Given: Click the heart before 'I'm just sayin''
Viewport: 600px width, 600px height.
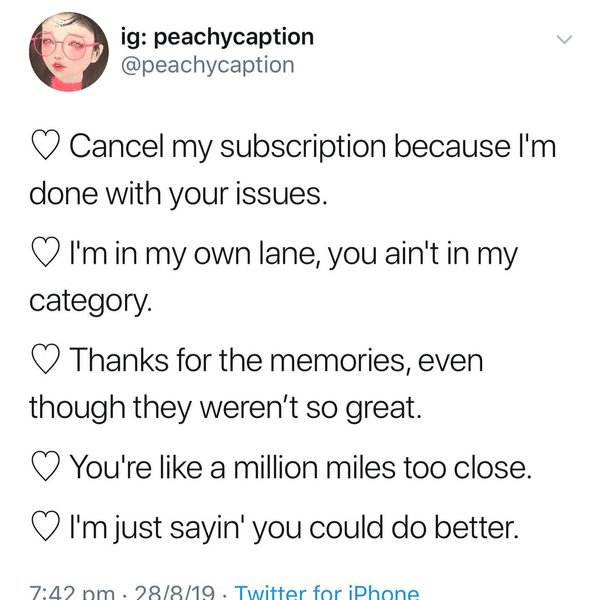Looking at the screenshot, I should pyautogui.click(x=44, y=525).
